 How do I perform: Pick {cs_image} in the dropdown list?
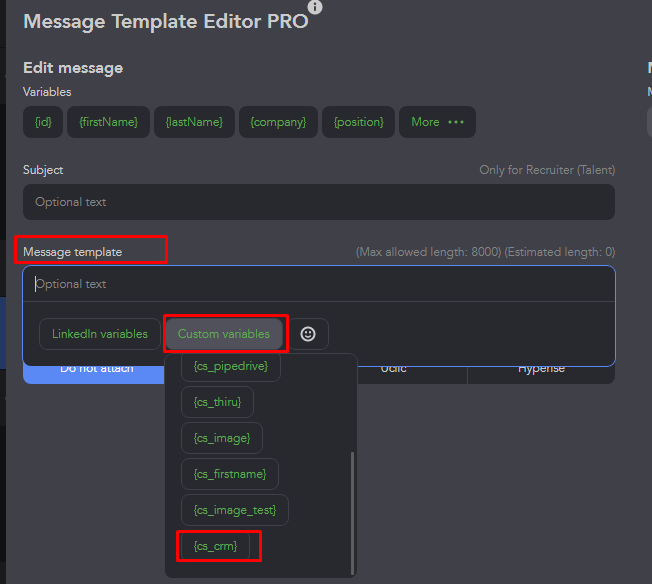[x=222, y=438]
